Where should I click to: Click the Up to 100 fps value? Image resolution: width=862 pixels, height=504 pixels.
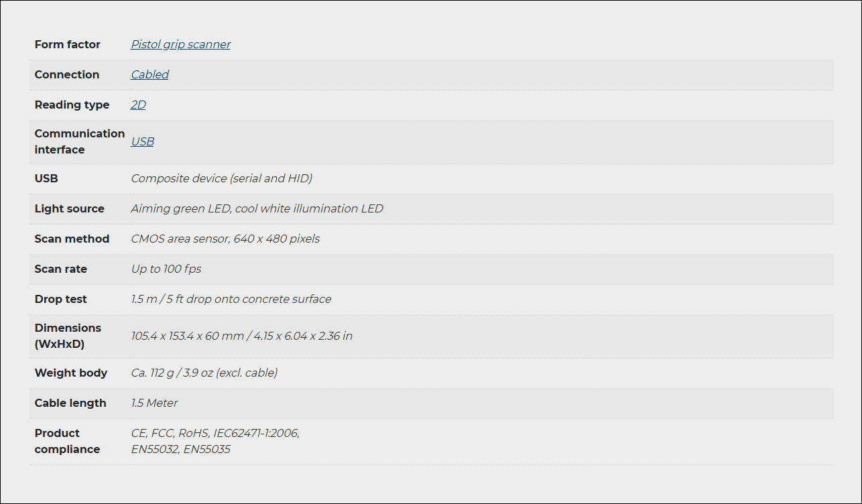point(166,269)
